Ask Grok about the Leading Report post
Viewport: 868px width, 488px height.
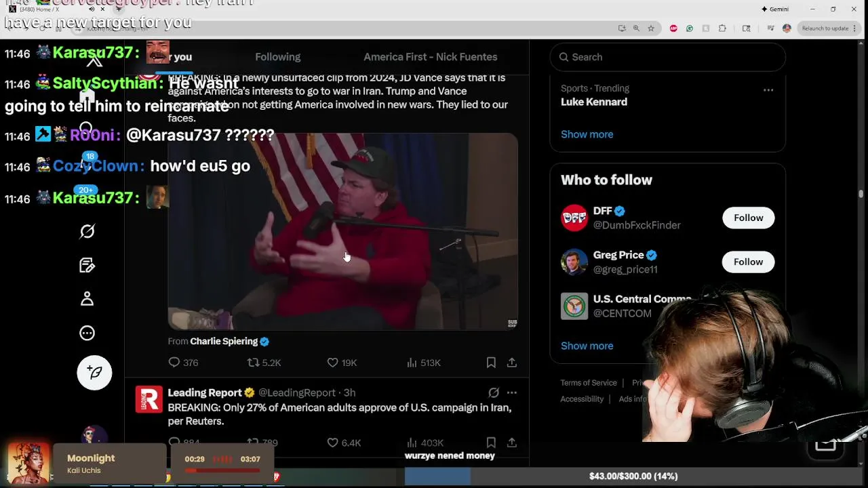[494, 392]
